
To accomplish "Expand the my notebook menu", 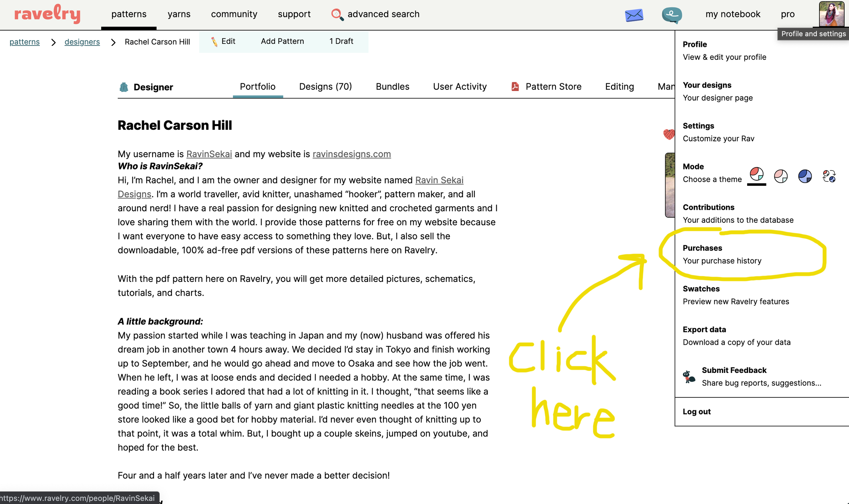I will point(733,14).
